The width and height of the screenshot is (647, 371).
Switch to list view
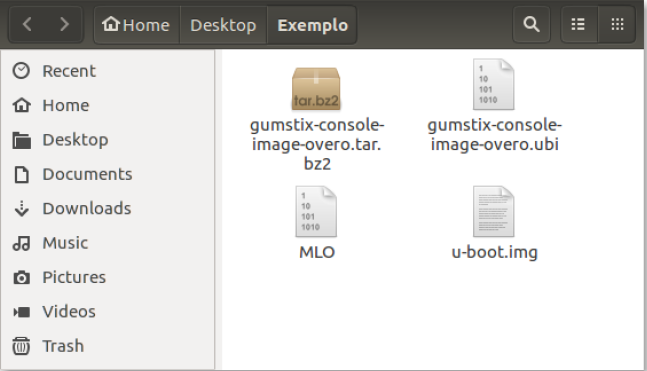[x=579, y=24]
